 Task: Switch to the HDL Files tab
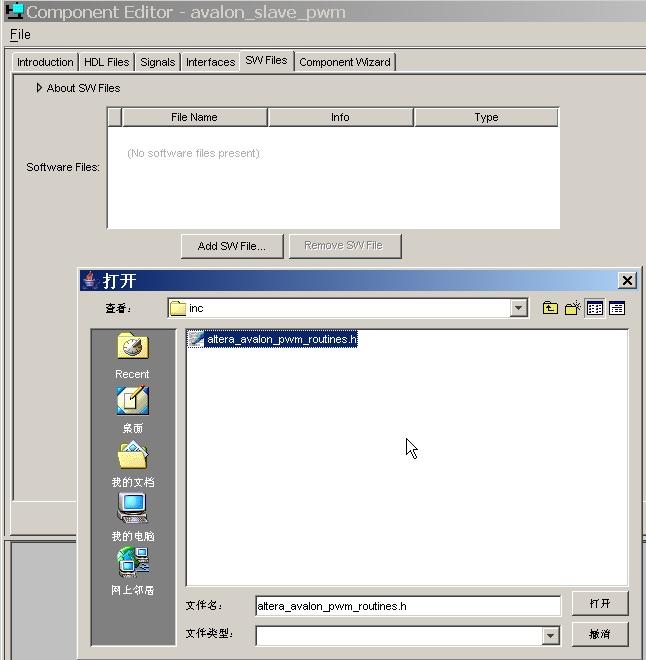pos(106,62)
